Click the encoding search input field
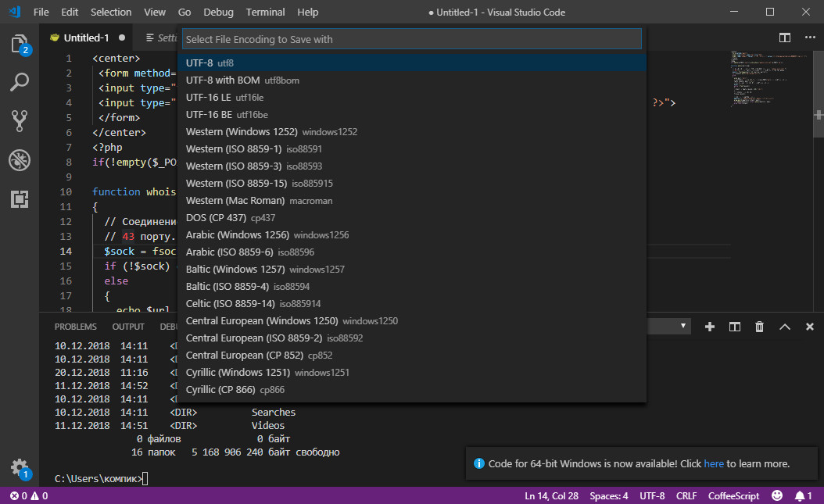Image resolution: width=824 pixels, height=504 pixels. pos(412,39)
